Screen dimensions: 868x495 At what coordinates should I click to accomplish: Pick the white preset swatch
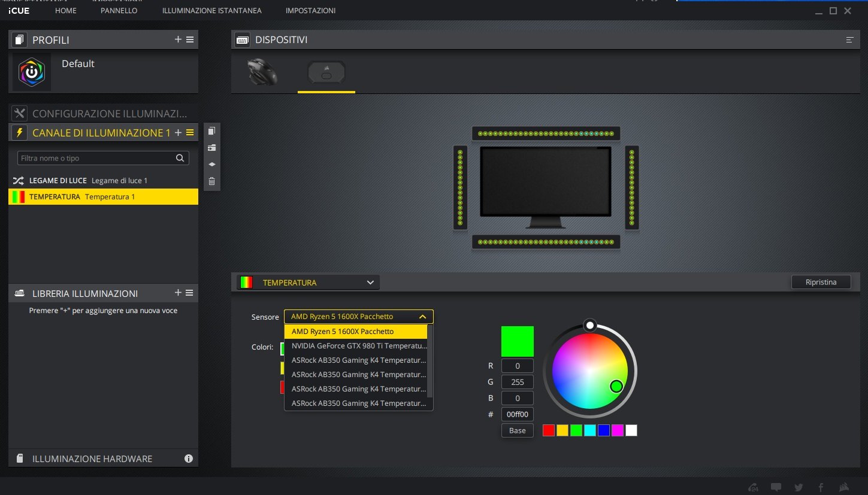[631, 430]
